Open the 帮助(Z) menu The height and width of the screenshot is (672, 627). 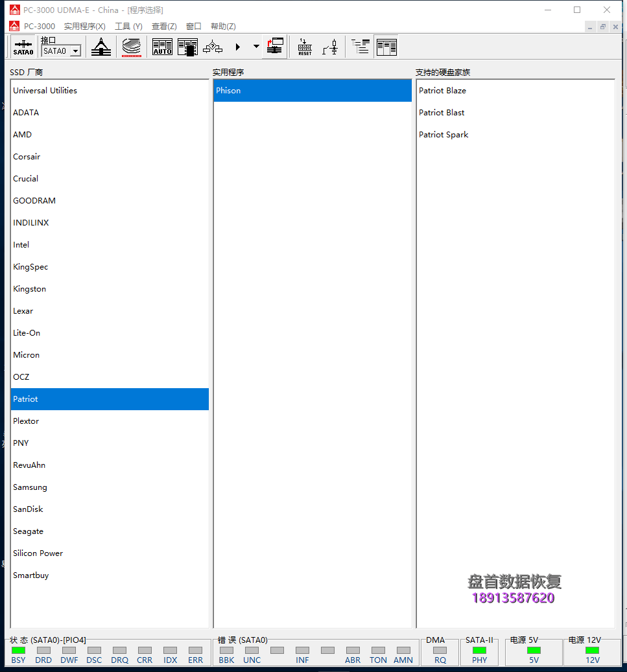[224, 27]
